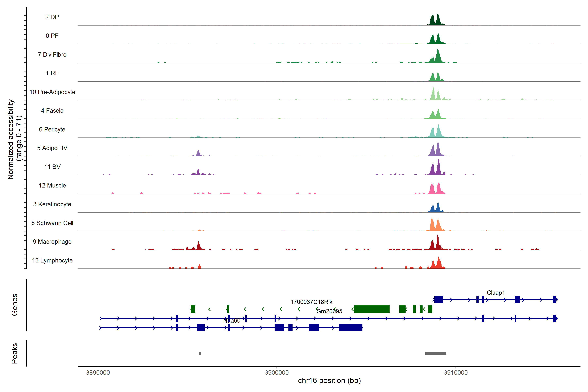Click the Peaks panel label
The width and height of the screenshot is (588, 392).
point(15,353)
